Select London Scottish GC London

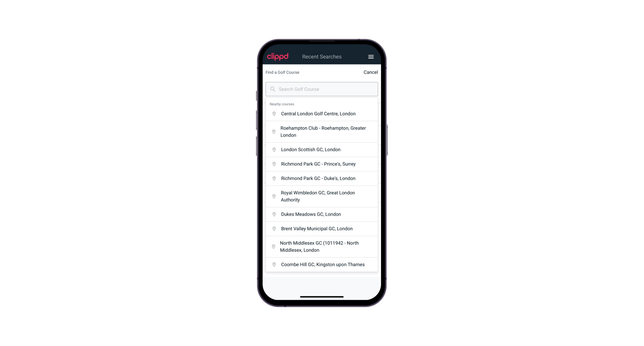click(322, 149)
